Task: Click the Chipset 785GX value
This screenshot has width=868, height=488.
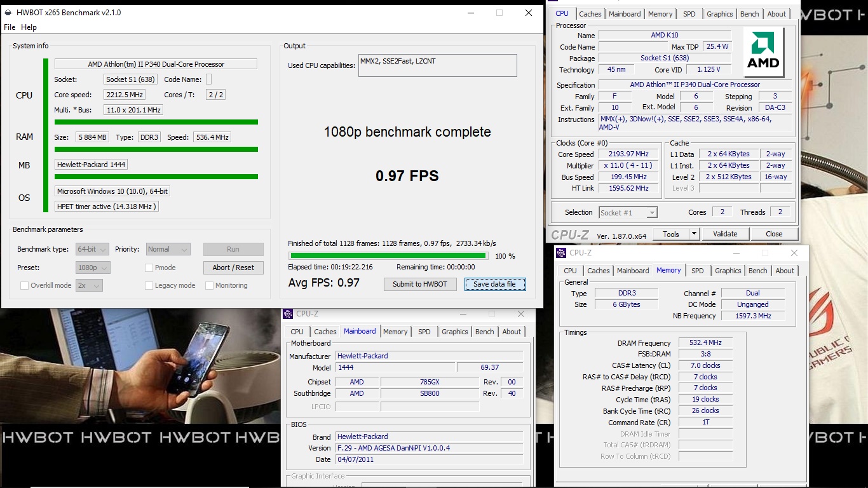Action: coord(430,382)
